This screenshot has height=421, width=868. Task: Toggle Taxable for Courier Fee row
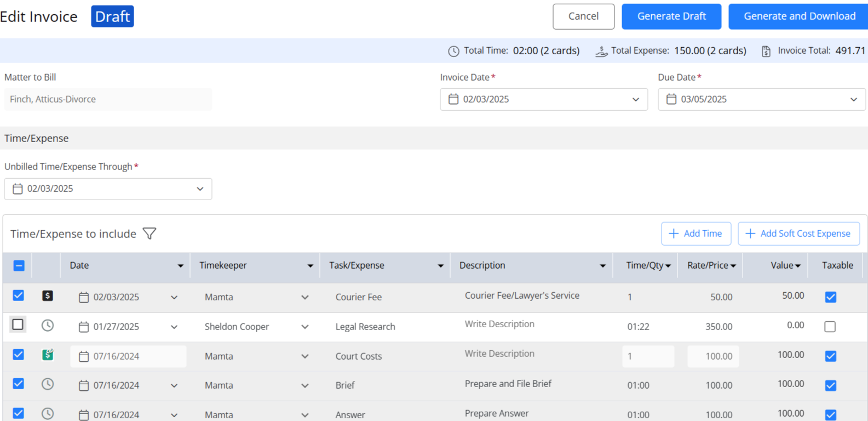click(830, 297)
